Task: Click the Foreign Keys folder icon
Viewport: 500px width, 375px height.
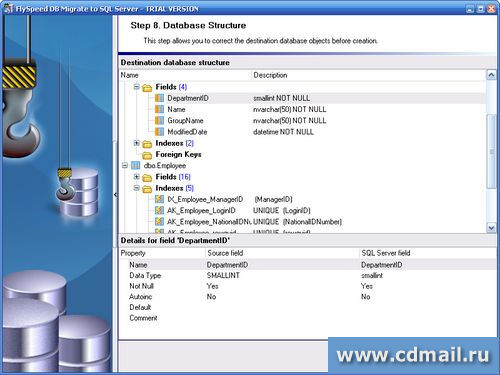Action: click(147, 155)
